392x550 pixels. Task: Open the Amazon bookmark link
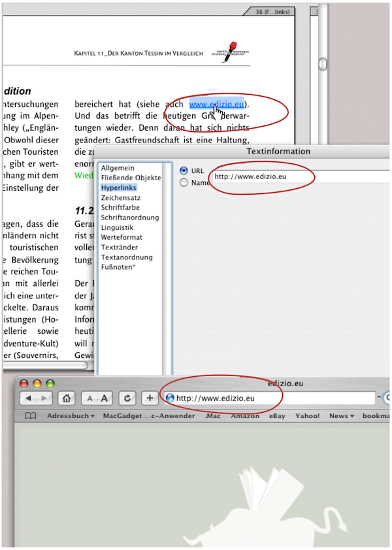pyautogui.click(x=245, y=416)
